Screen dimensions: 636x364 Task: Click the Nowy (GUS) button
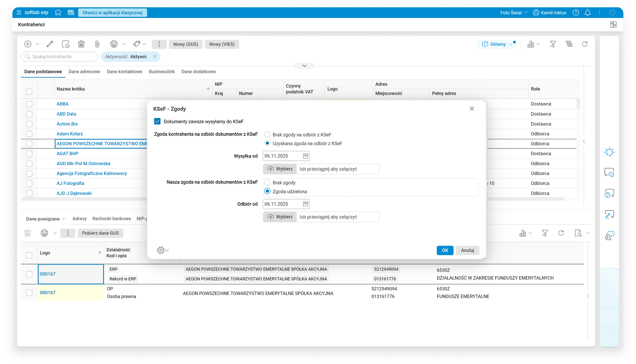(185, 44)
